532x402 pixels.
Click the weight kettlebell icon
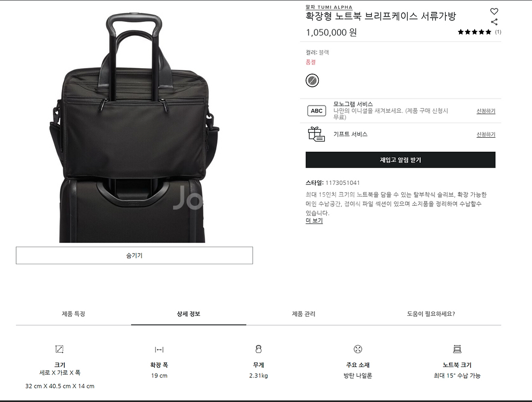point(259,349)
